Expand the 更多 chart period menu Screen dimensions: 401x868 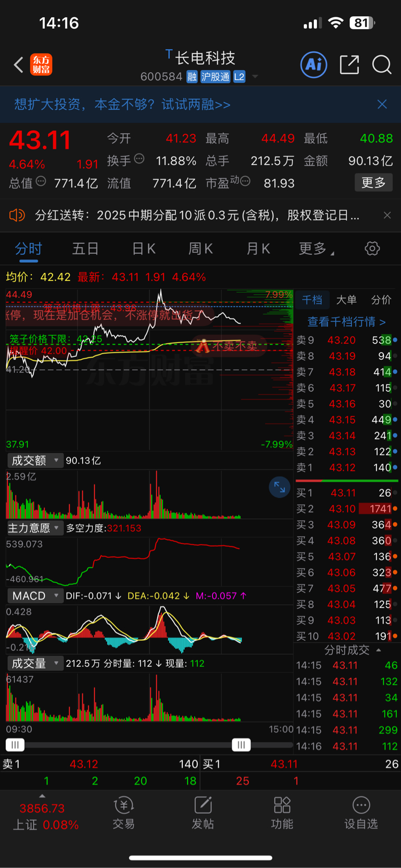[x=316, y=249]
